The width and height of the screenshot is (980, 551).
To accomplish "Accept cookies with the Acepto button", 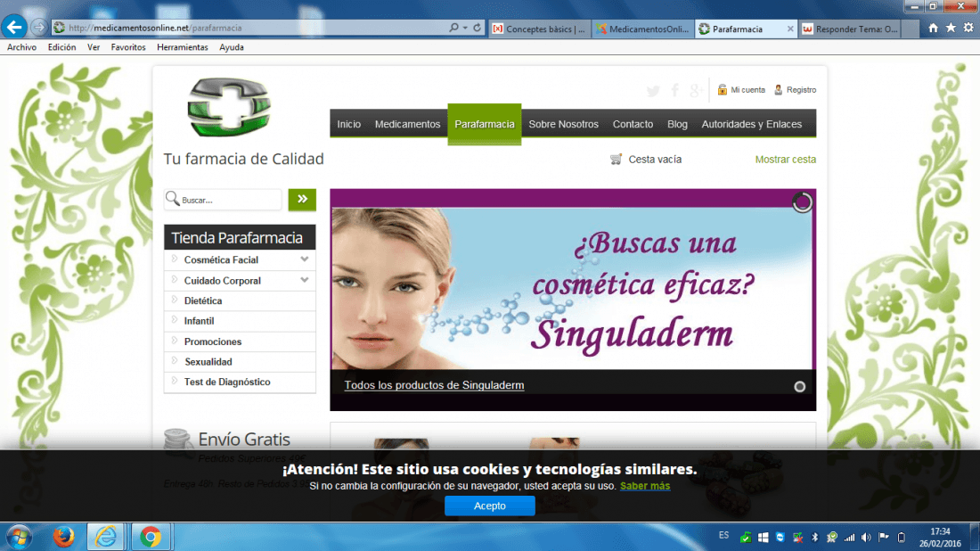I will coord(489,506).
